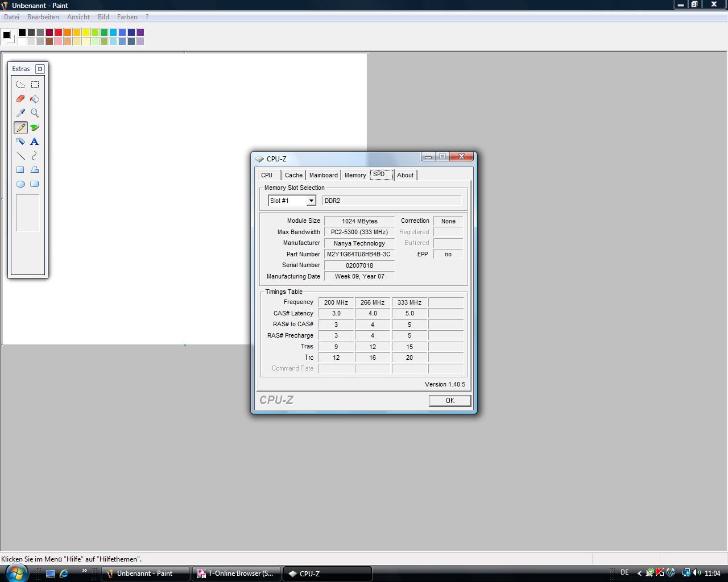Click the Max Bandwidth value PC2-5300 (333 MHz)

[x=359, y=232]
